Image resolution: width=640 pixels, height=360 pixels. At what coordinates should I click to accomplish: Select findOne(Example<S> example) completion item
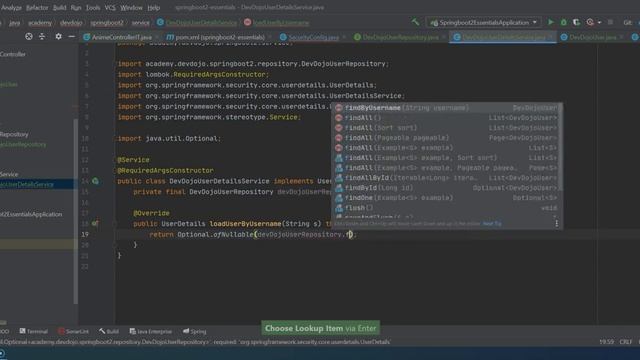(446, 198)
